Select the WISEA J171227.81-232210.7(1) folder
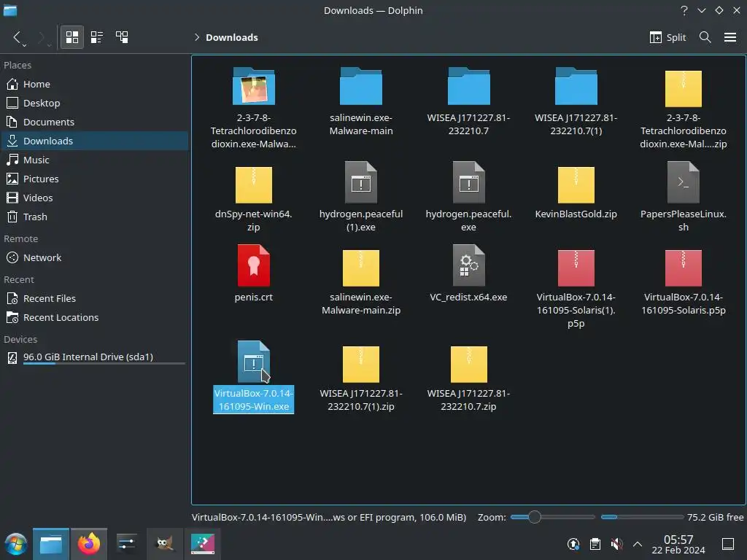 click(576, 101)
